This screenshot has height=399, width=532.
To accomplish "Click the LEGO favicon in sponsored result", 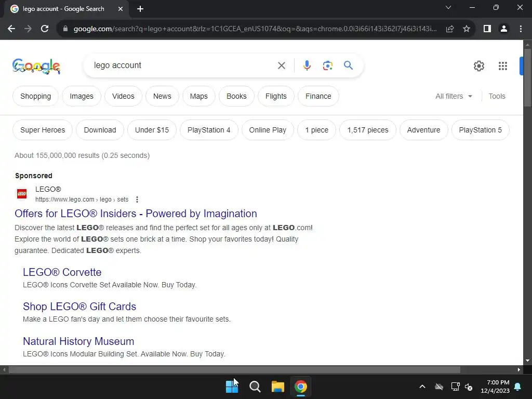I will 22,194.
